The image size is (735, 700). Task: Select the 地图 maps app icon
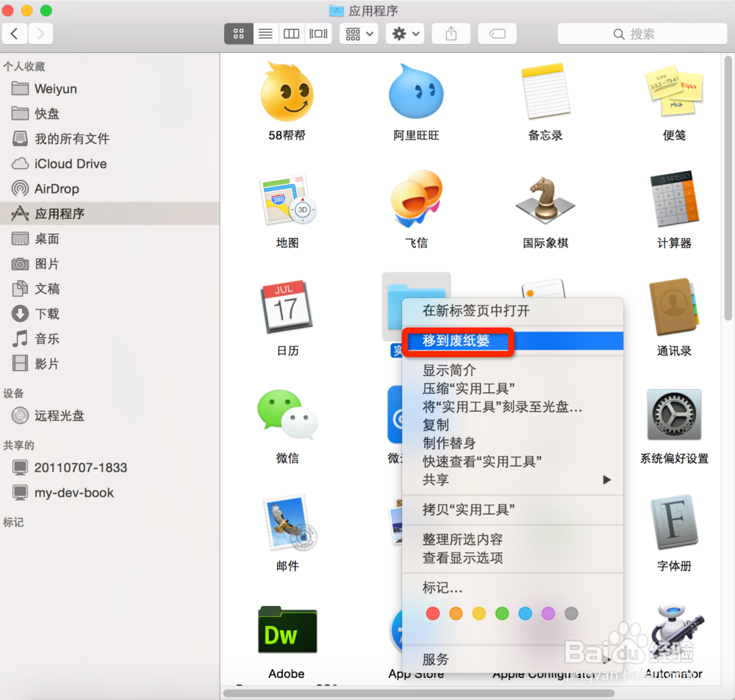(287, 200)
